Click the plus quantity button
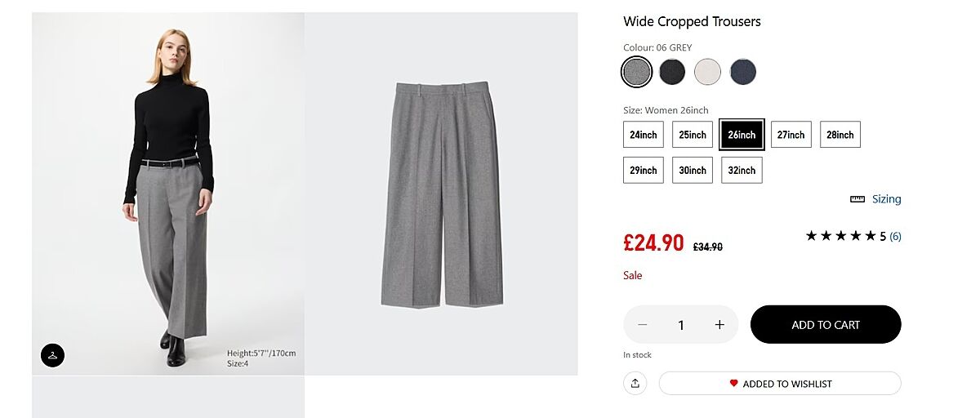 [x=719, y=325]
